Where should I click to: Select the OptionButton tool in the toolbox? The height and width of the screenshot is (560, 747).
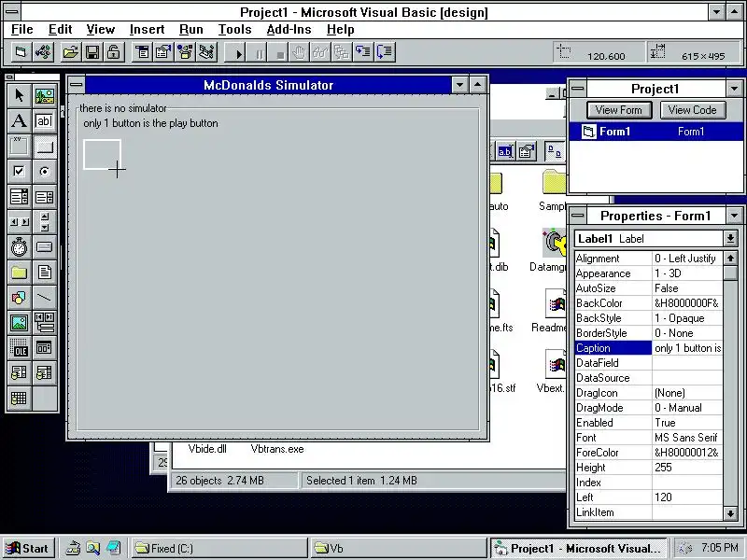coord(44,172)
